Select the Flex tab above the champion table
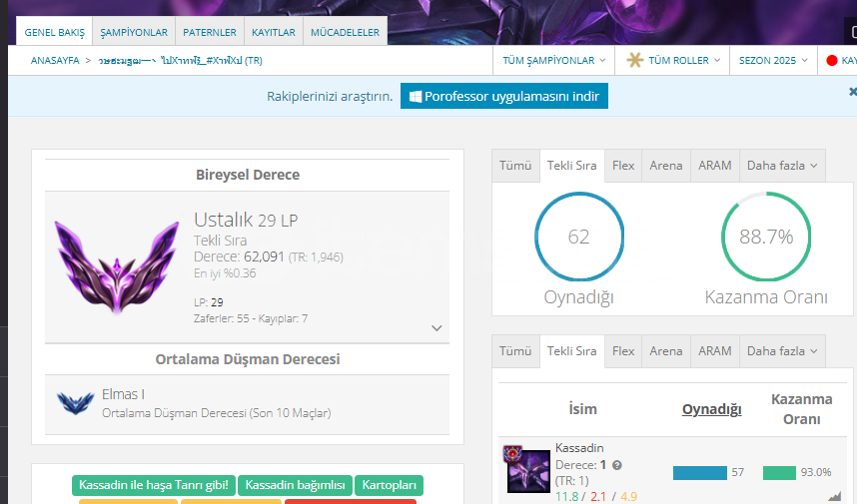 click(623, 351)
